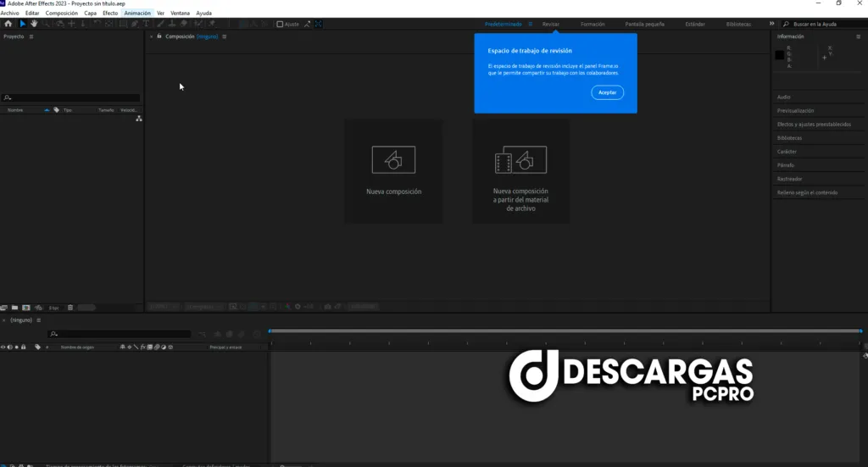This screenshot has height=467, width=868.
Task: Select the Hand tool
Action: [x=34, y=24]
